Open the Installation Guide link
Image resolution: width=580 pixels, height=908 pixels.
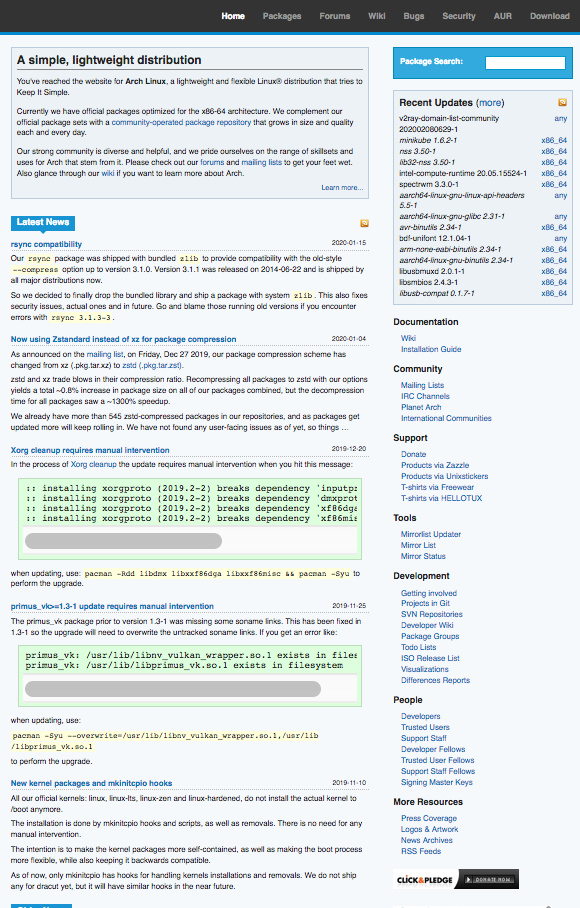(x=431, y=349)
